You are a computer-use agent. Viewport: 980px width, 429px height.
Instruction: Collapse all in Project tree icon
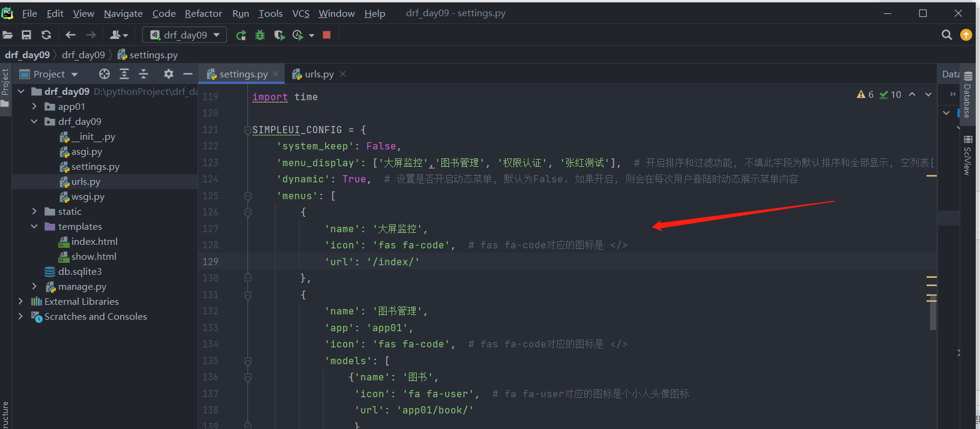[144, 74]
